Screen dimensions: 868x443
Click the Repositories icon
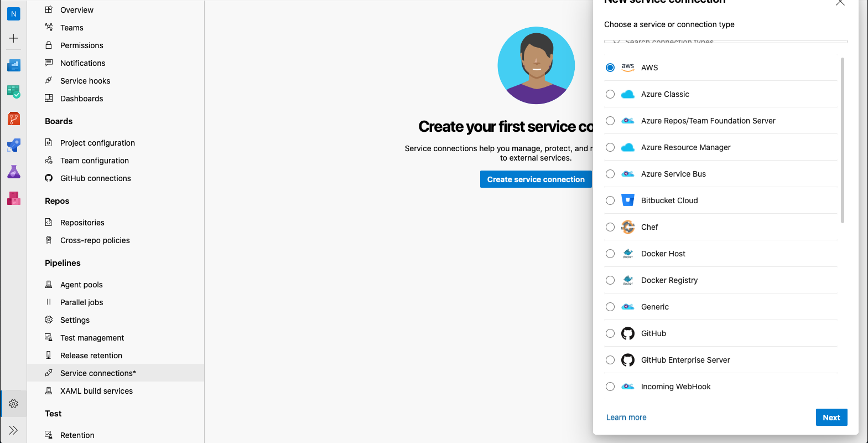[49, 222]
